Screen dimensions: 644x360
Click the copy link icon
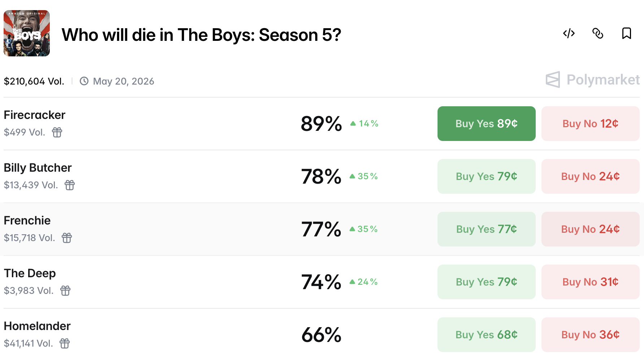(598, 34)
